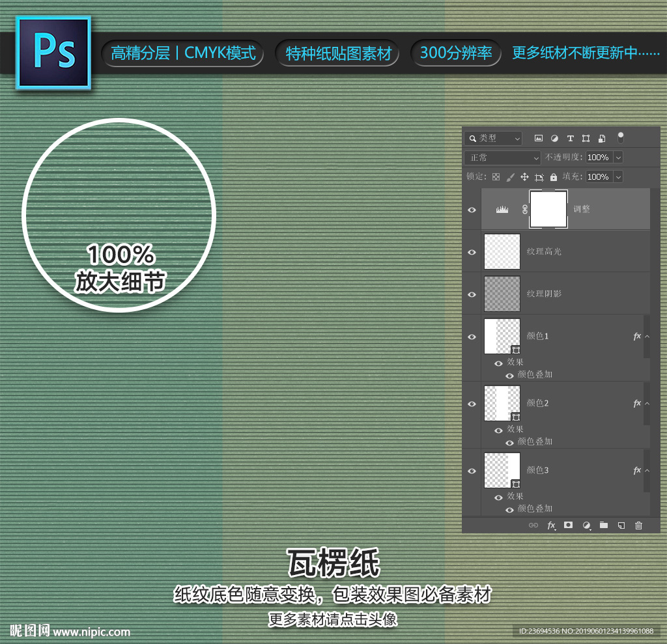Toggle 颜色叠加 visibility under 颜色2

(509, 443)
